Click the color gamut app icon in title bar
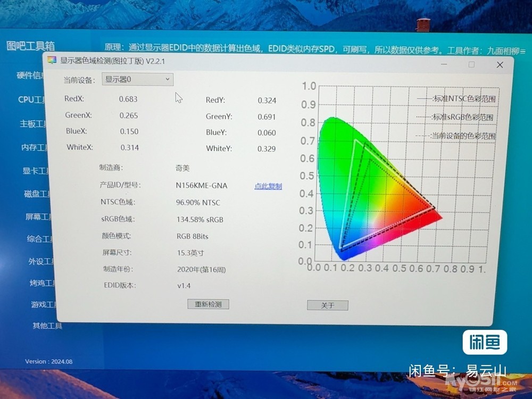Screen dimensions: 532x399 (52, 61)
